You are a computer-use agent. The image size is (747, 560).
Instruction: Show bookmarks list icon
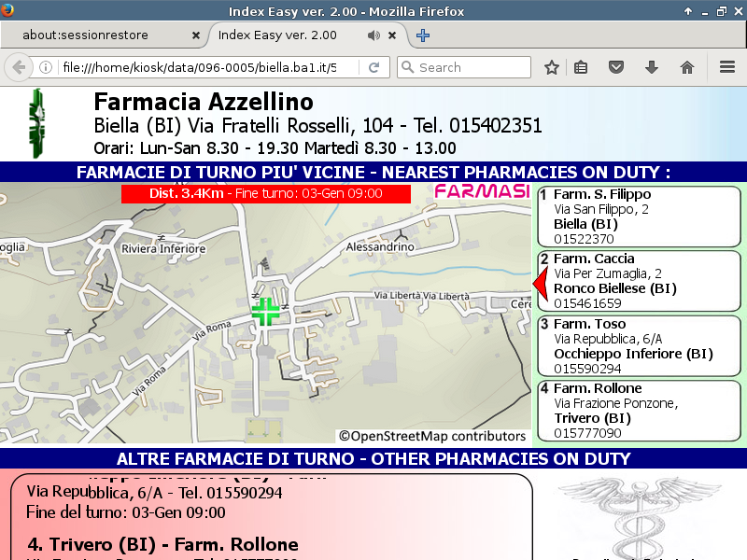pos(581,67)
